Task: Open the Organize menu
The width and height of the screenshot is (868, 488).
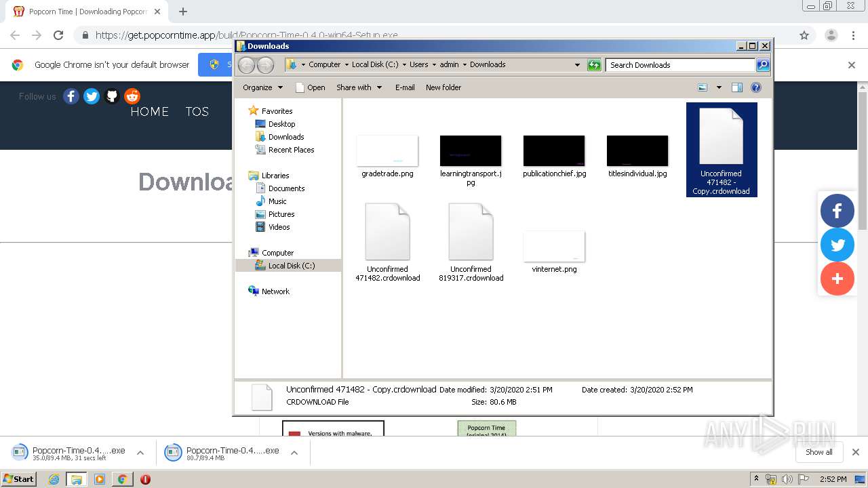Action: 262,87
